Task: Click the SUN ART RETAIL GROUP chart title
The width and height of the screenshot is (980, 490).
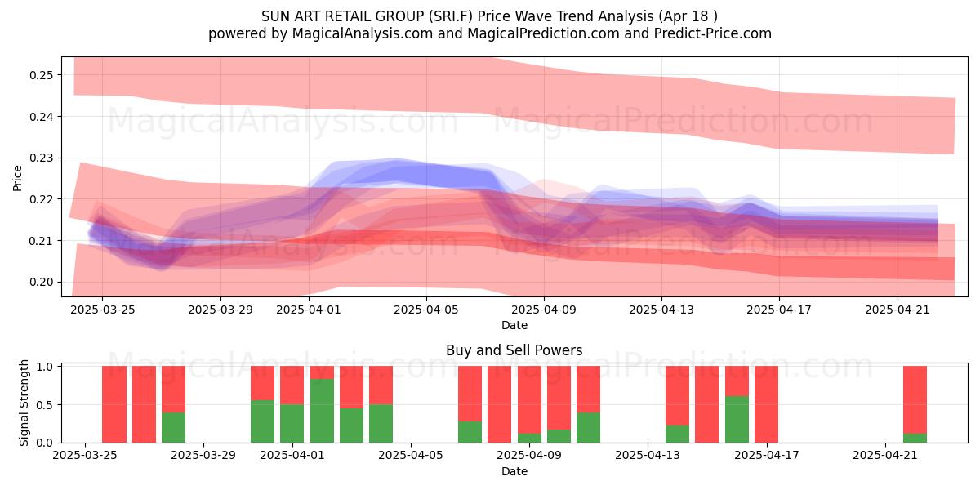Action: click(490, 16)
